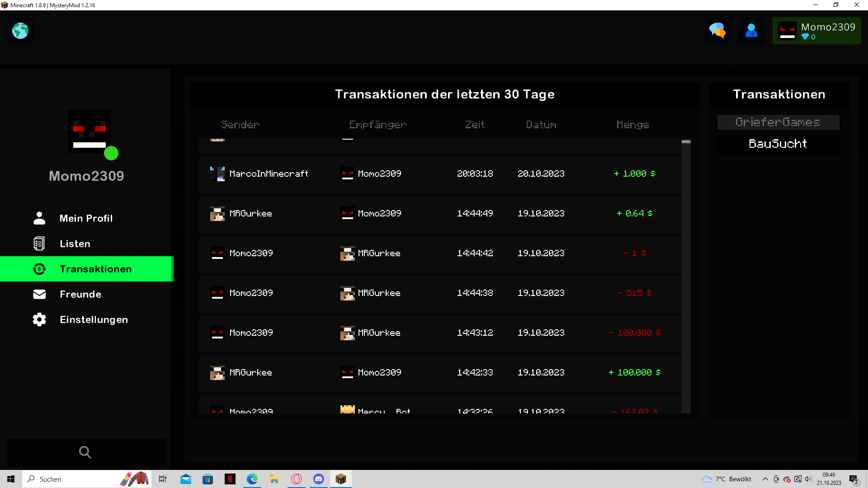
Task: Switch to BauSucht transactions
Action: tap(778, 144)
